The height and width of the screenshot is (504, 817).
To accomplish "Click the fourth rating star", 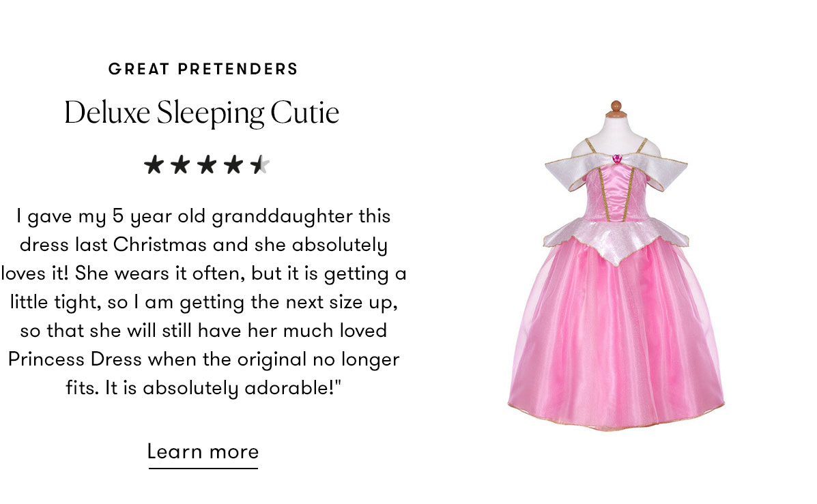I will (233, 164).
